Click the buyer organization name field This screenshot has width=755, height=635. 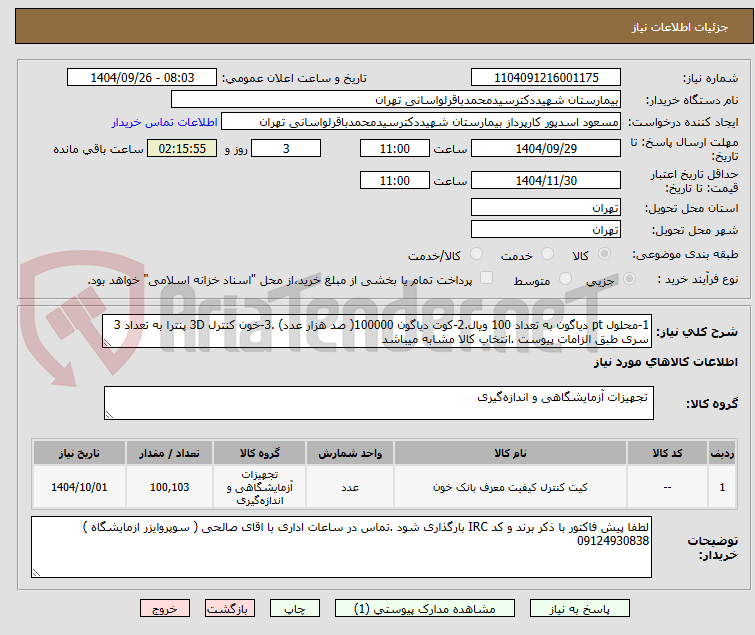pos(396,100)
